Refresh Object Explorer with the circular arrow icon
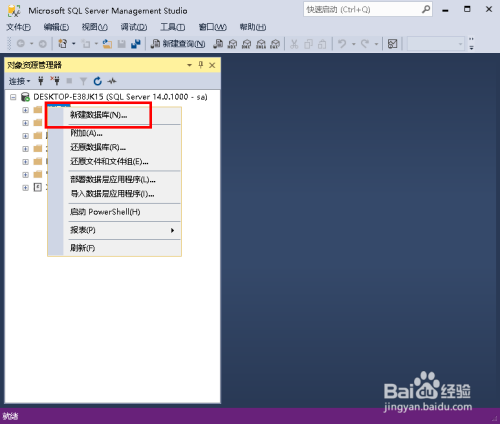The width and height of the screenshot is (500, 424). pos(97,81)
